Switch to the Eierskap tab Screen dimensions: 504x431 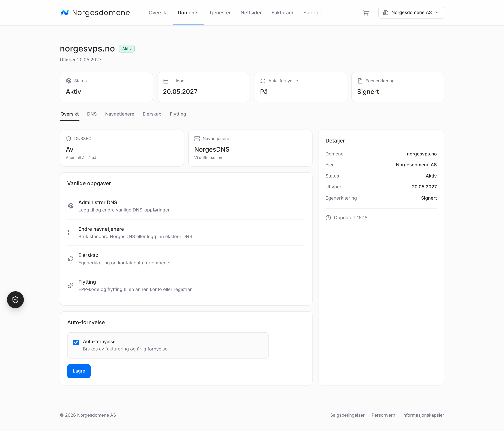[x=152, y=114]
